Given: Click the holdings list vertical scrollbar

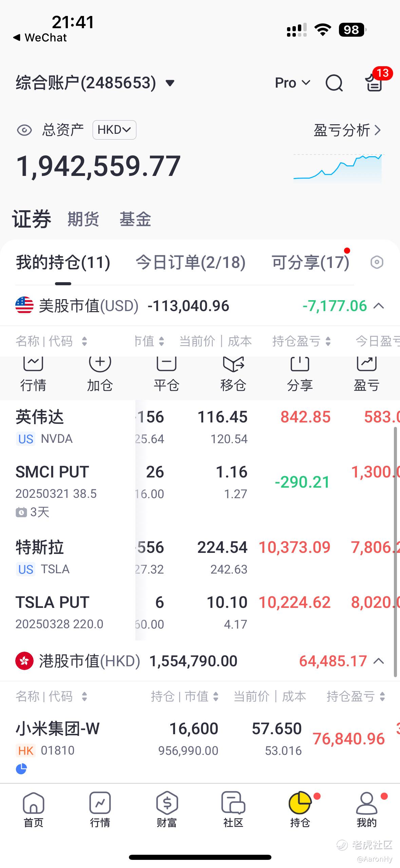Looking at the screenshot, I should coord(395,552).
